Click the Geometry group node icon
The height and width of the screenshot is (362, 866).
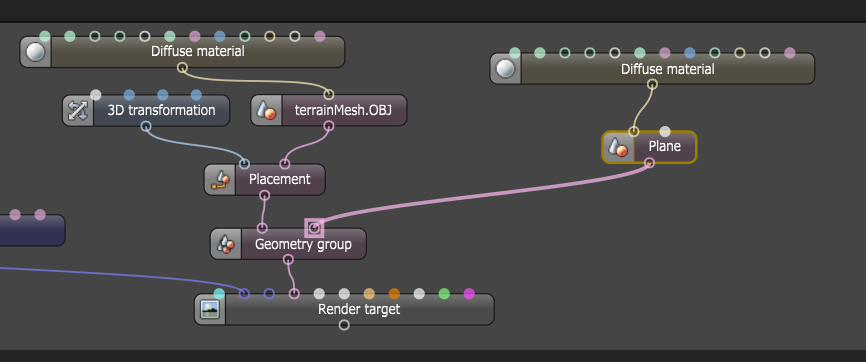tap(226, 244)
